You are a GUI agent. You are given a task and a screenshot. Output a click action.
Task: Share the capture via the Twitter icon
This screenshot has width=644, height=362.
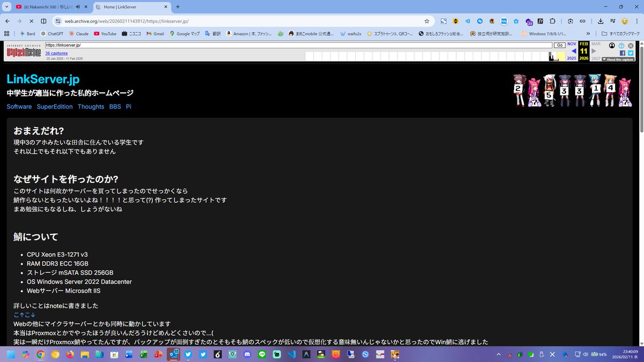[631, 53]
